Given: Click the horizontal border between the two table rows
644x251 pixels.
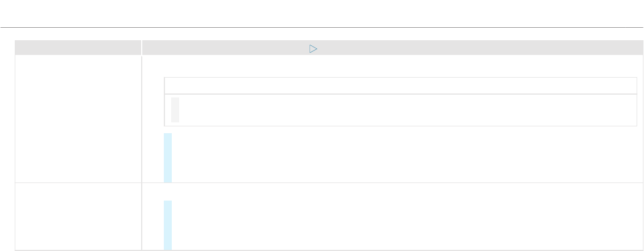Looking at the screenshot, I should tap(329, 182).
